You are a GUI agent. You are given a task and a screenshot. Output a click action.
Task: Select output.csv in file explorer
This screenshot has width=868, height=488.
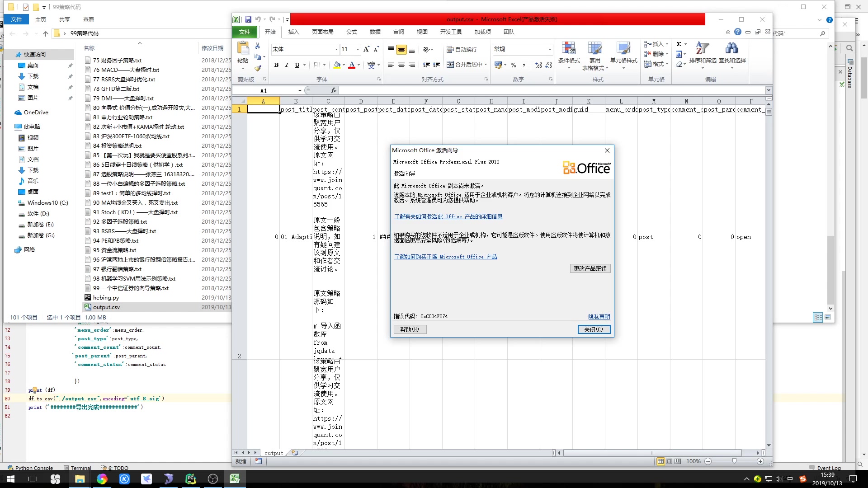[x=107, y=307]
